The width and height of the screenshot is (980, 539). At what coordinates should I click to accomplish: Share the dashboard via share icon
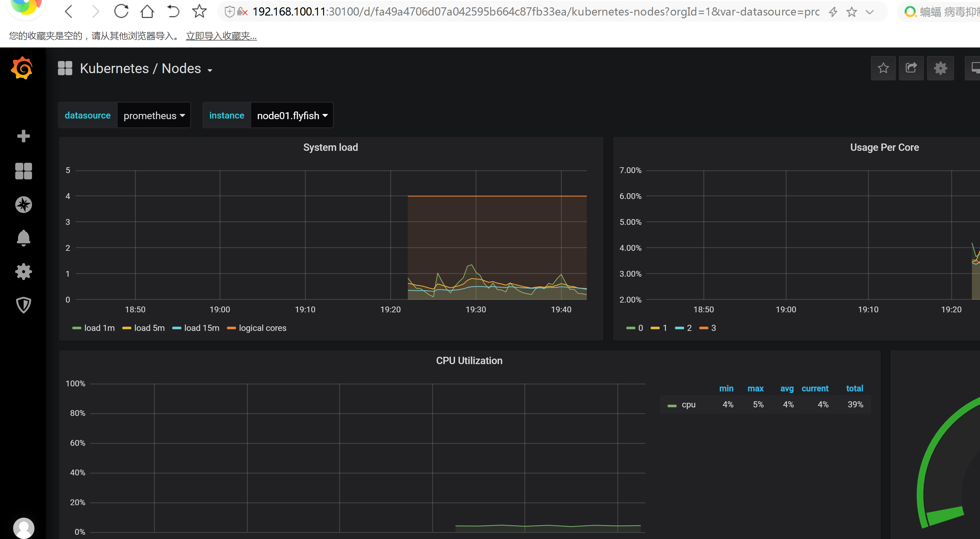click(911, 68)
